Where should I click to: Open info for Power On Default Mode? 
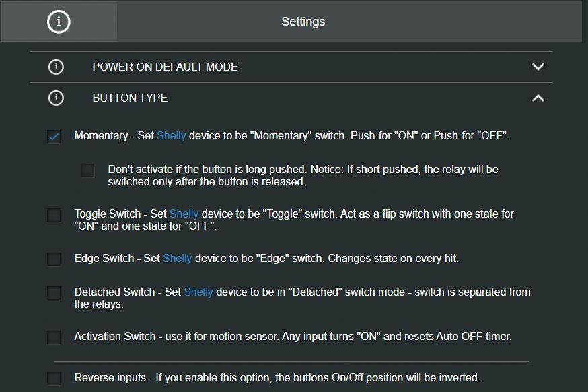[56, 67]
